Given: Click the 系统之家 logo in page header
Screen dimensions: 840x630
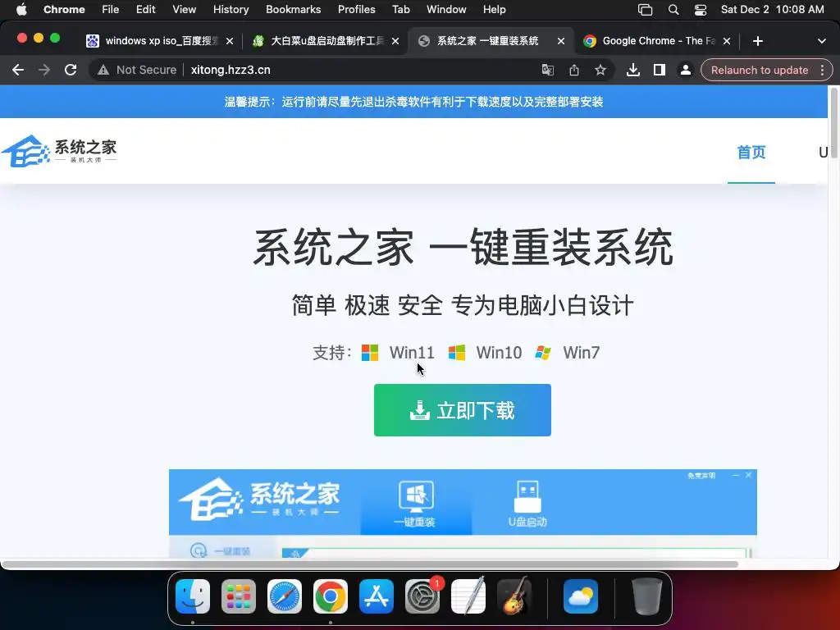Looking at the screenshot, I should coord(59,151).
